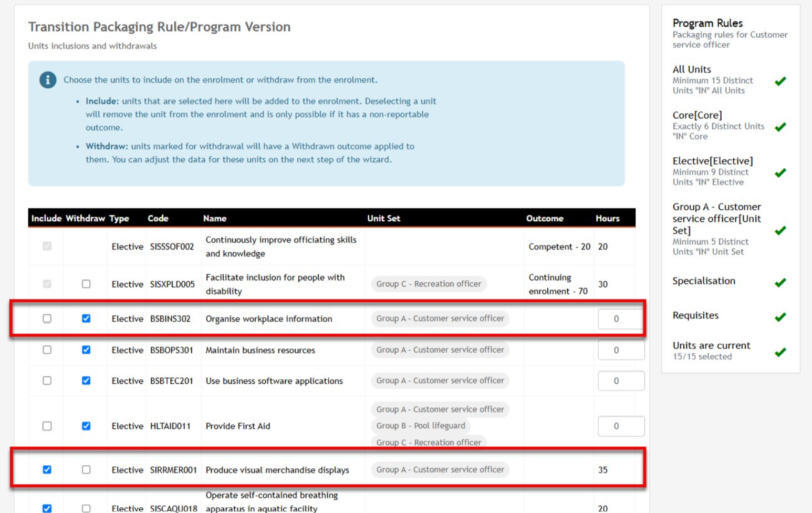Click the green tick for Group A unit set rule
Screen dimensions: 812x513
pyautogui.click(x=780, y=230)
